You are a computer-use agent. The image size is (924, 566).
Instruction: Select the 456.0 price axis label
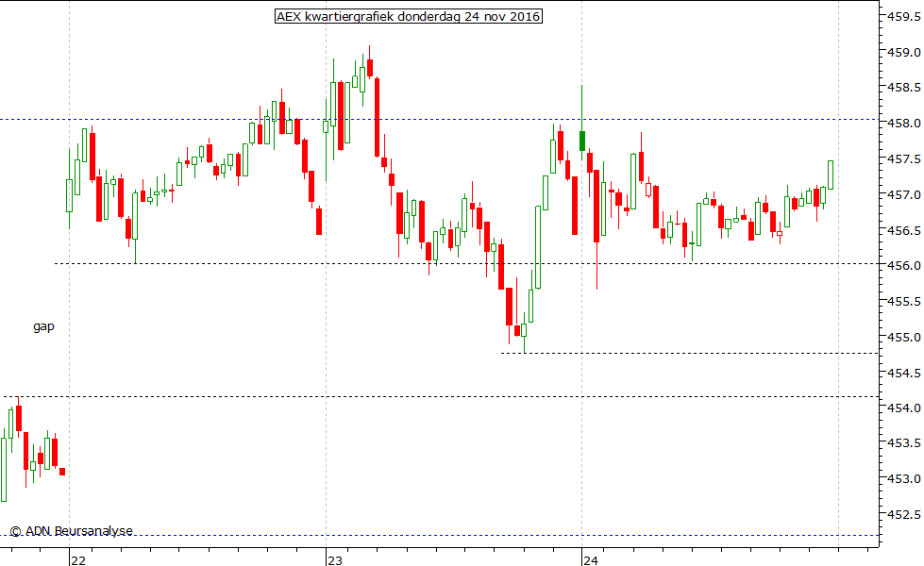[904, 266]
